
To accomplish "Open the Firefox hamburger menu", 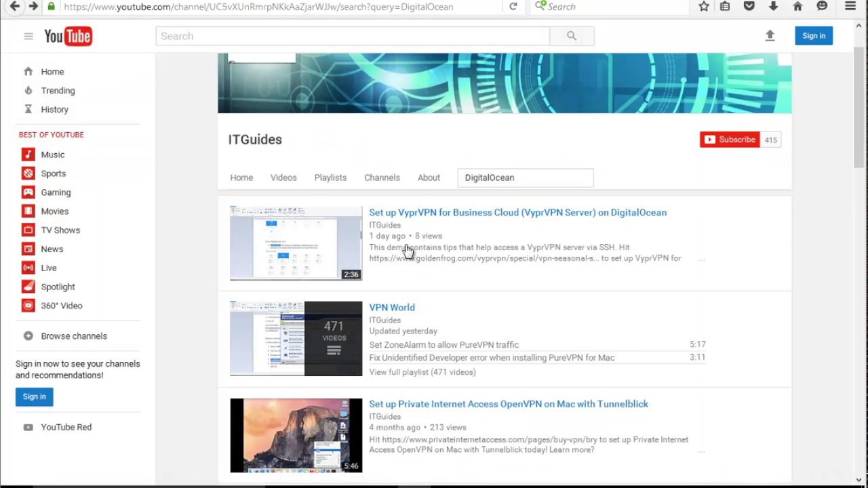I will [x=850, y=6].
